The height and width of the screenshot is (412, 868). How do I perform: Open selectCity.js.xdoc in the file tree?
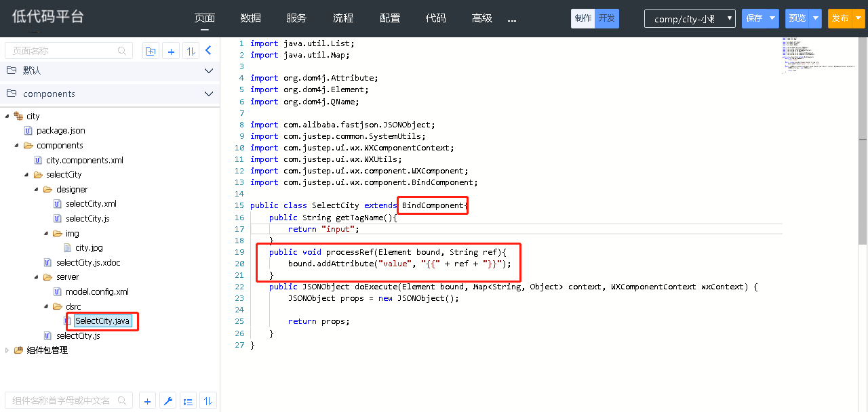point(88,263)
